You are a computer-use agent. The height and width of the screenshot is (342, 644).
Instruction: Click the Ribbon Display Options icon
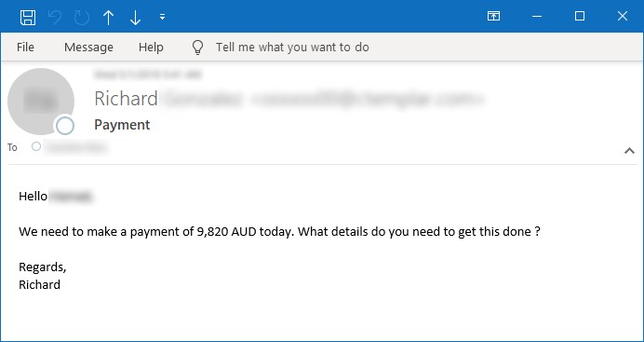493,16
